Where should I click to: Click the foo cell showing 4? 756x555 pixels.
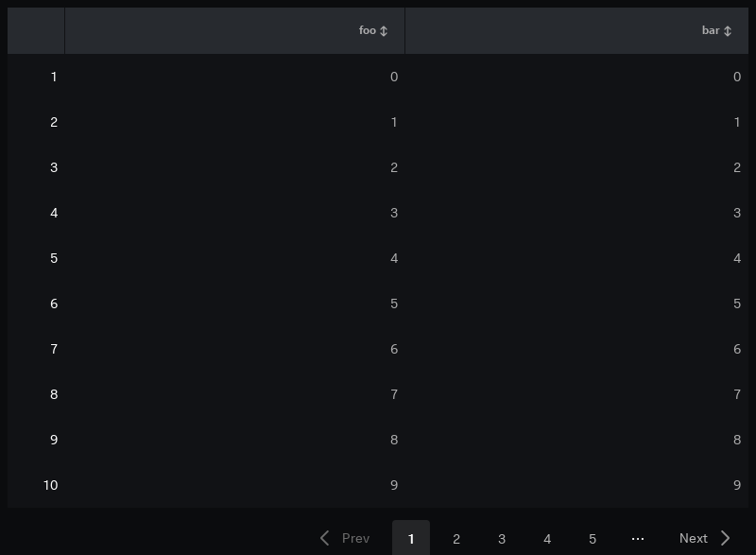[394, 258]
